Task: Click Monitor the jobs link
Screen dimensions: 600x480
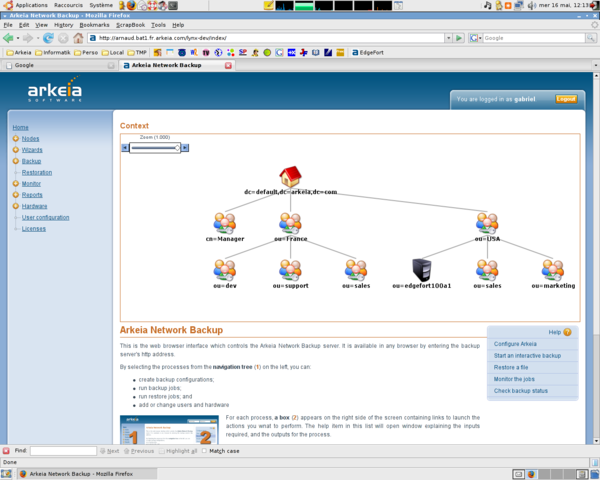Action: [514, 379]
